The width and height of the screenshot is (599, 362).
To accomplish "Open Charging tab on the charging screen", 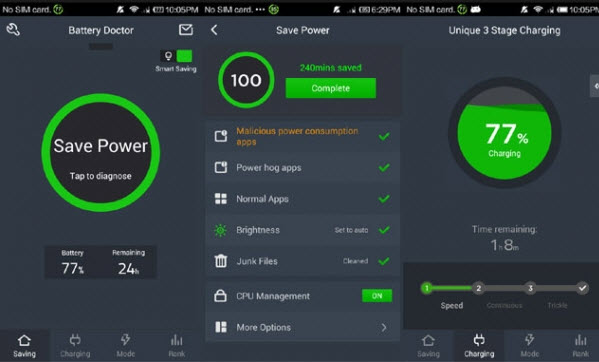I will pos(479,346).
